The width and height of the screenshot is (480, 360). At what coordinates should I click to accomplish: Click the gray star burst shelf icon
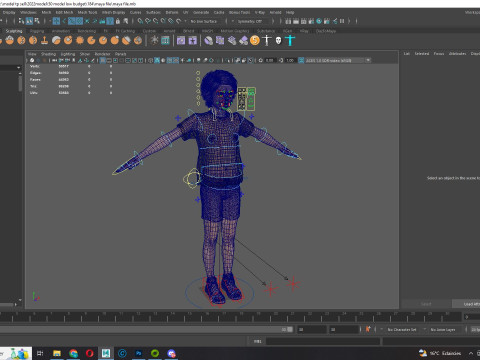click(x=154, y=40)
